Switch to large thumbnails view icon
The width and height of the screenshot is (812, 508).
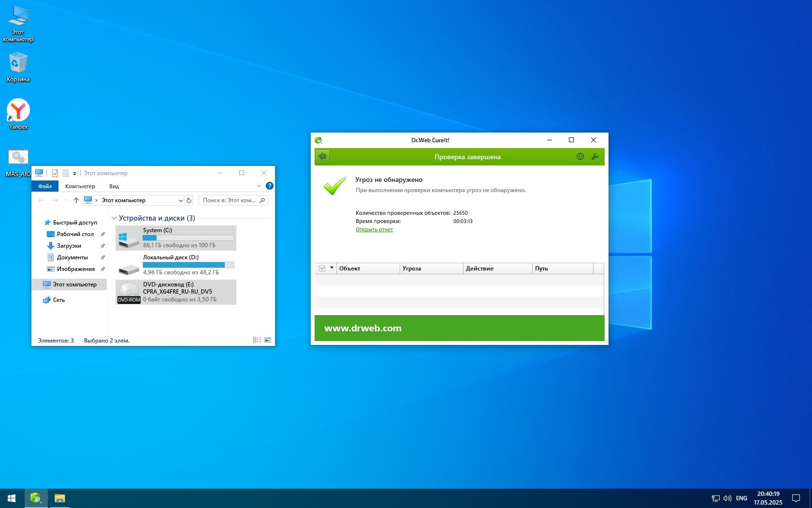tap(268, 340)
